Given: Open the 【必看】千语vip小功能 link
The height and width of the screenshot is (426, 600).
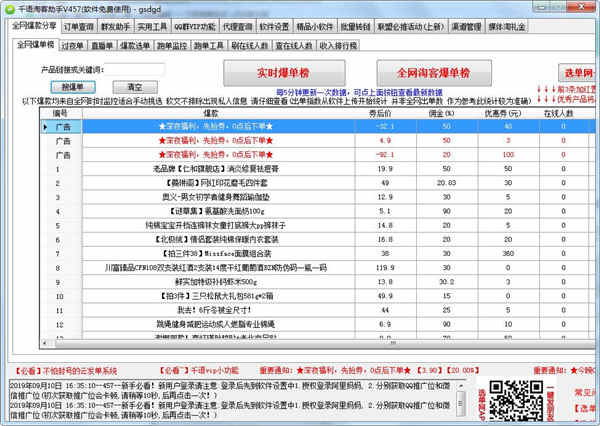Looking at the screenshot, I should 199,371.
